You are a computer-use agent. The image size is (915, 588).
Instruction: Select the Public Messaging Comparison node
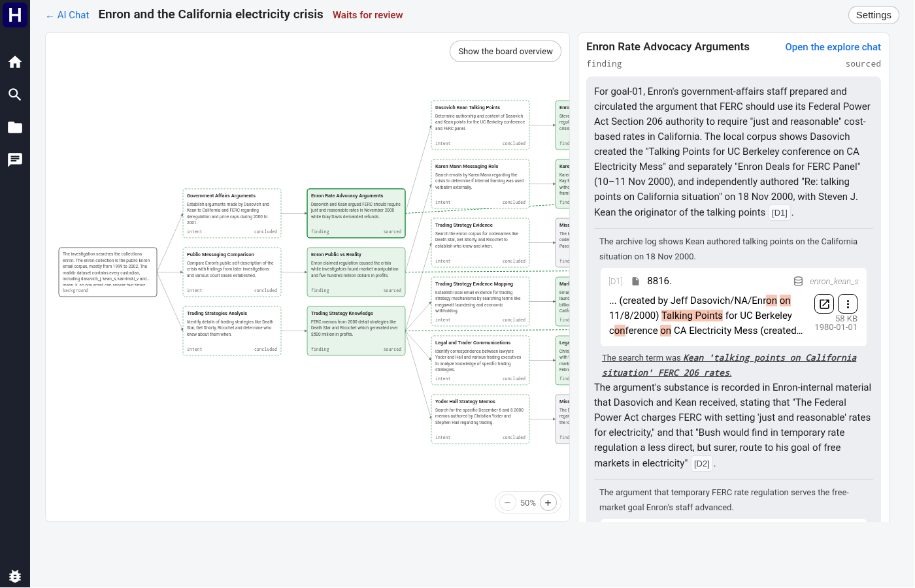click(x=232, y=272)
